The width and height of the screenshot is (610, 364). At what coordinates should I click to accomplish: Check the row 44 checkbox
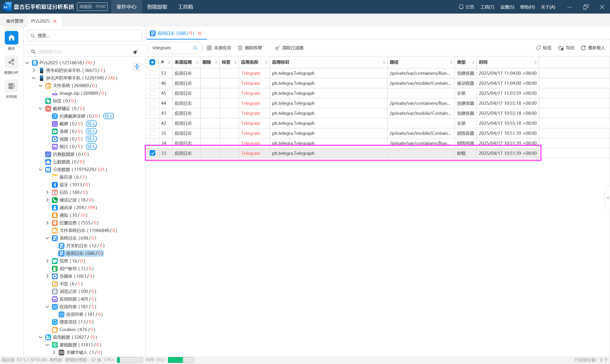152,103
